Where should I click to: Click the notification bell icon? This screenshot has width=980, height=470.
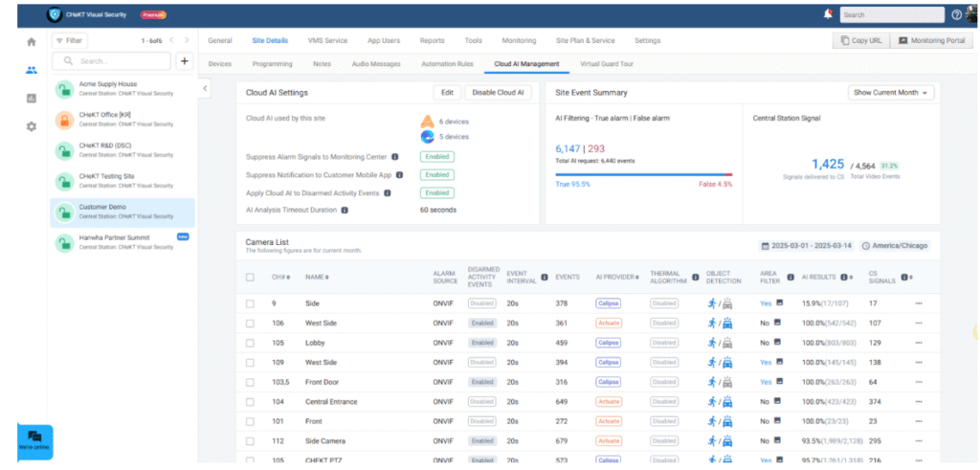pyautogui.click(x=828, y=14)
